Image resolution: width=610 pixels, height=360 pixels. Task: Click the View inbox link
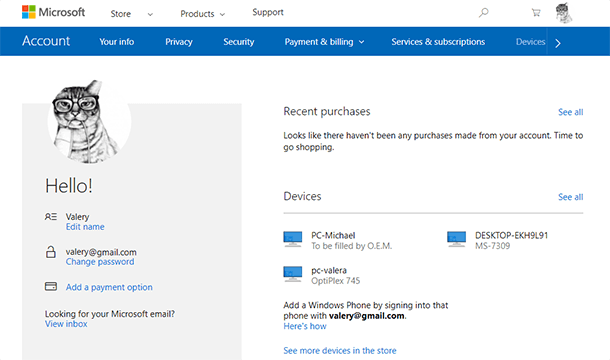66,324
